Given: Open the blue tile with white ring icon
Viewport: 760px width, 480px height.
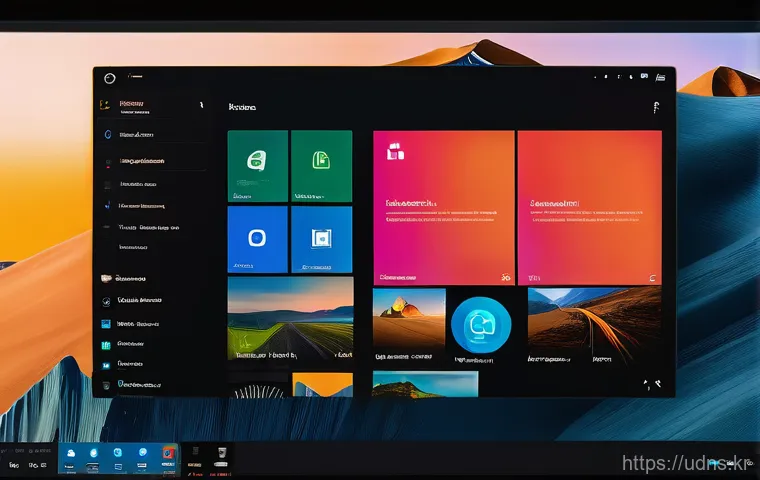Looking at the screenshot, I should 258,240.
